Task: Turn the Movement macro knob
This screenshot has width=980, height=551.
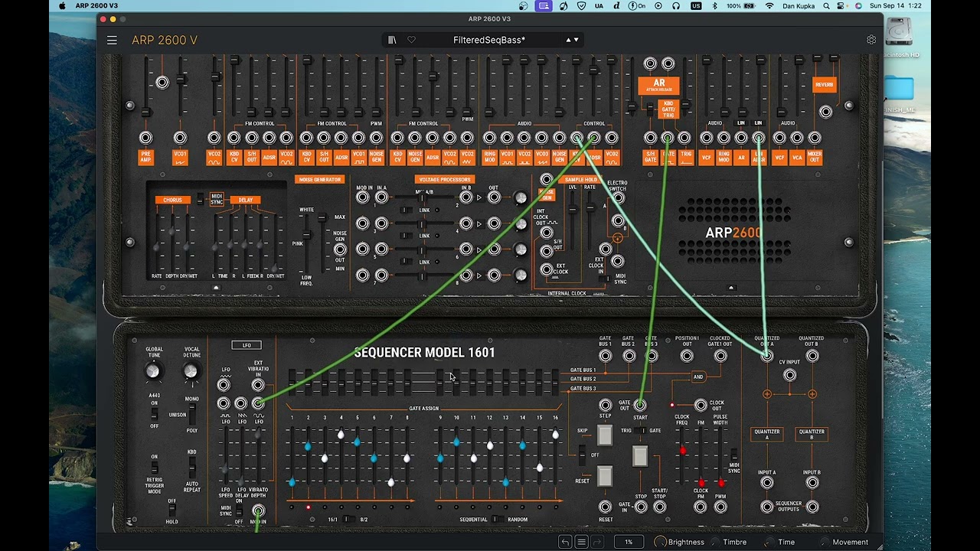Action: point(825,542)
